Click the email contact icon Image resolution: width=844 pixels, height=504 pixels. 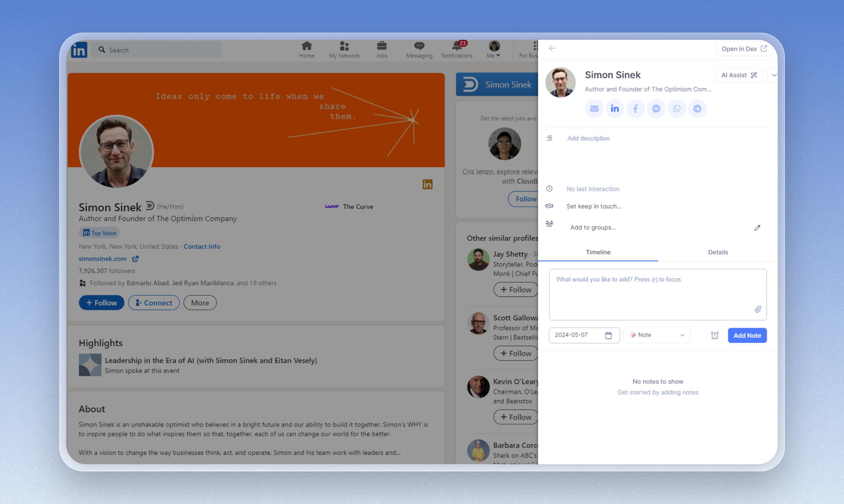[x=594, y=109]
